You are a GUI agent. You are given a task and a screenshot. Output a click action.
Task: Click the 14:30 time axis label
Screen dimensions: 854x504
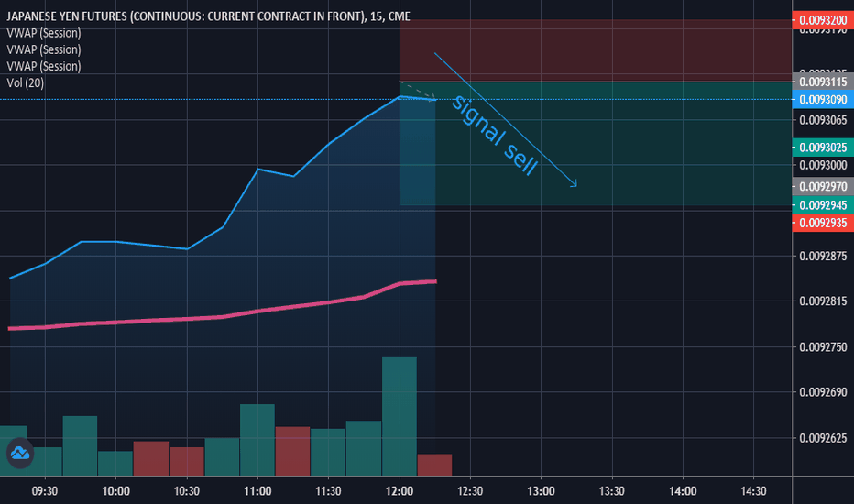(754, 491)
